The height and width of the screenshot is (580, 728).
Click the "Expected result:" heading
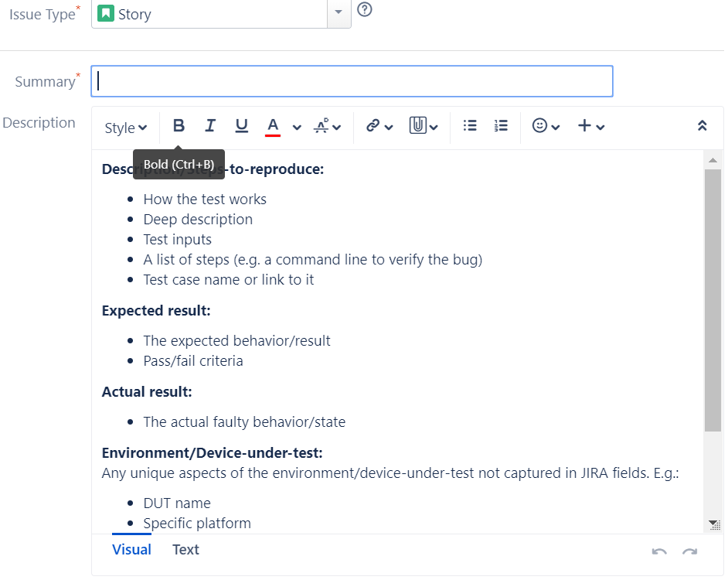(156, 310)
